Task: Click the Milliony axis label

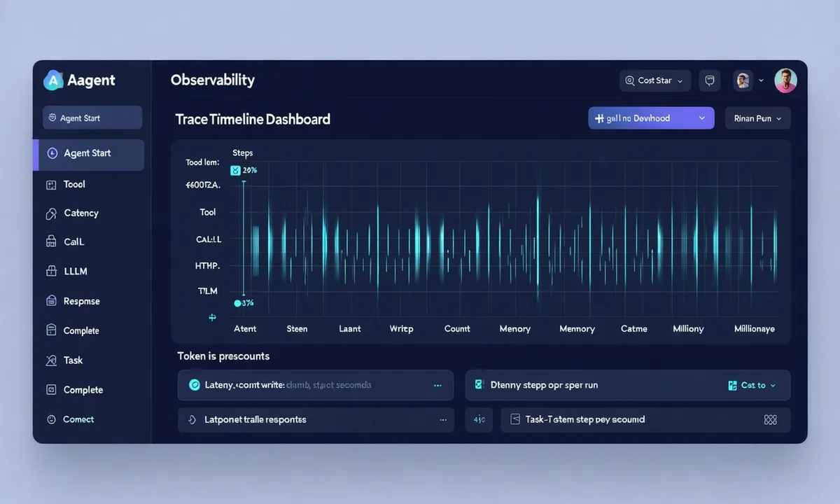Action: (x=688, y=329)
